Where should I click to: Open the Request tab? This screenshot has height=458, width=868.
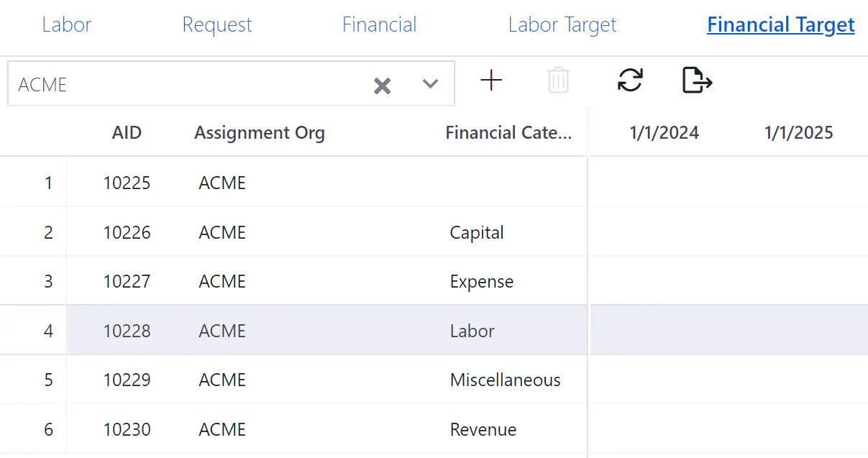(x=217, y=24)
